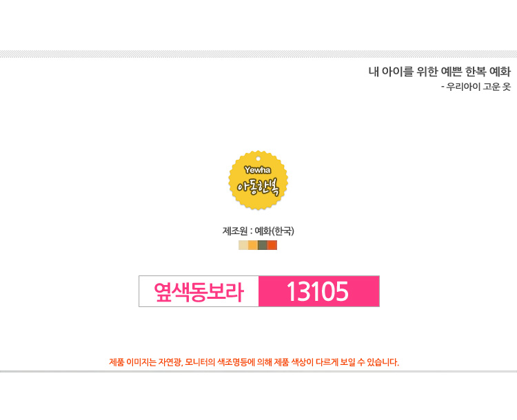Click the orange notice beginning 제품 이미지는
Image resolution: width=517 pixels, height=420 pixels.
(x=254, y=362)
